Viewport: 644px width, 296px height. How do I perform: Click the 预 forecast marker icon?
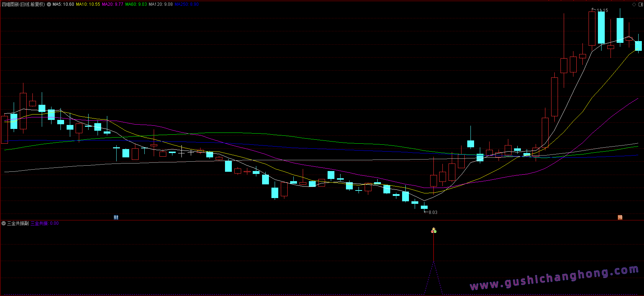620,217
